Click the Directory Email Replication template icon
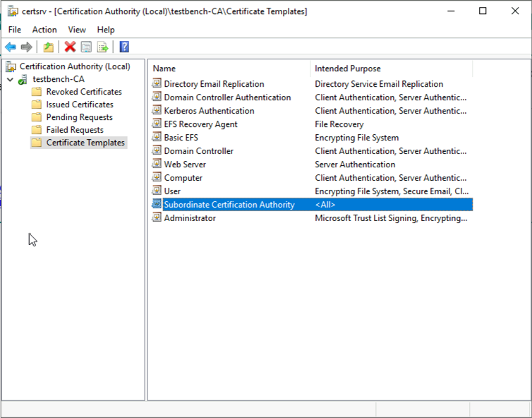The height and width of the screenshot is (418, 532). (x=157, y=83)
